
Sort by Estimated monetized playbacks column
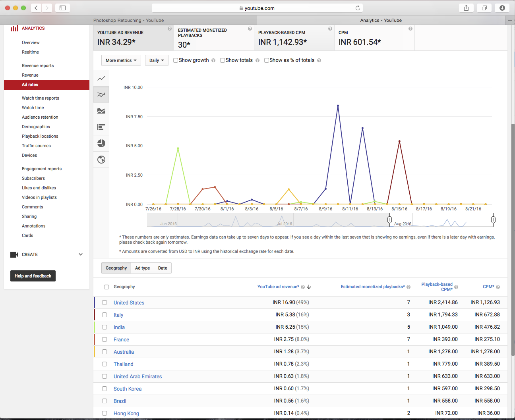tap(373, 287)
